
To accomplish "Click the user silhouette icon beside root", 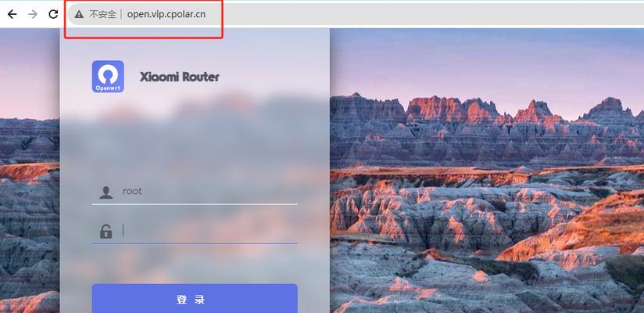I will (x=106, y=192).
